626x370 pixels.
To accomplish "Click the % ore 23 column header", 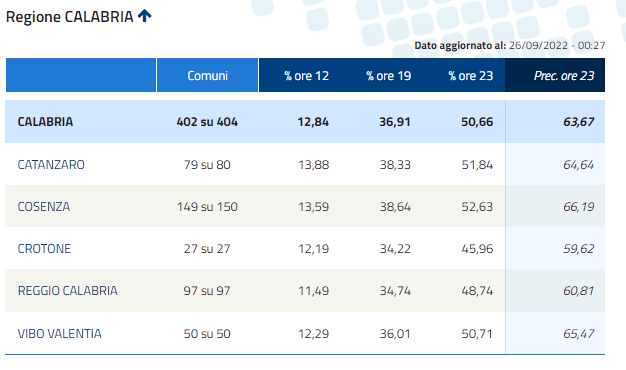I will (x=471, y=76).
